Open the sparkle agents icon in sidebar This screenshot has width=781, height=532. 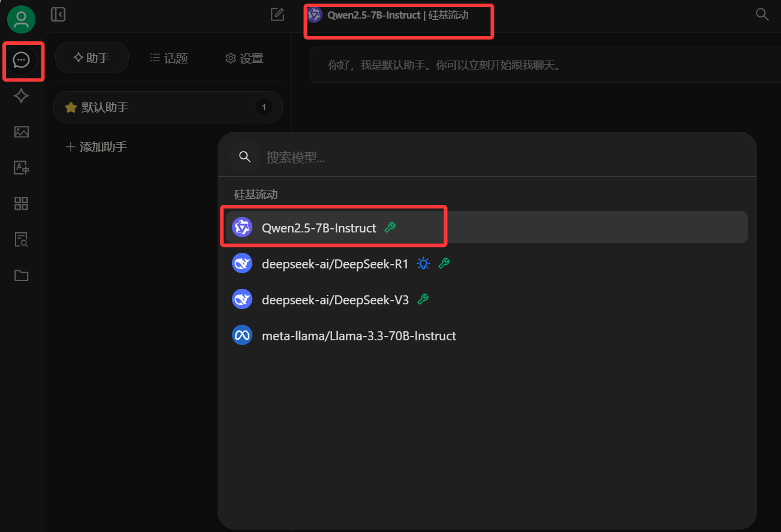[22, 96]
